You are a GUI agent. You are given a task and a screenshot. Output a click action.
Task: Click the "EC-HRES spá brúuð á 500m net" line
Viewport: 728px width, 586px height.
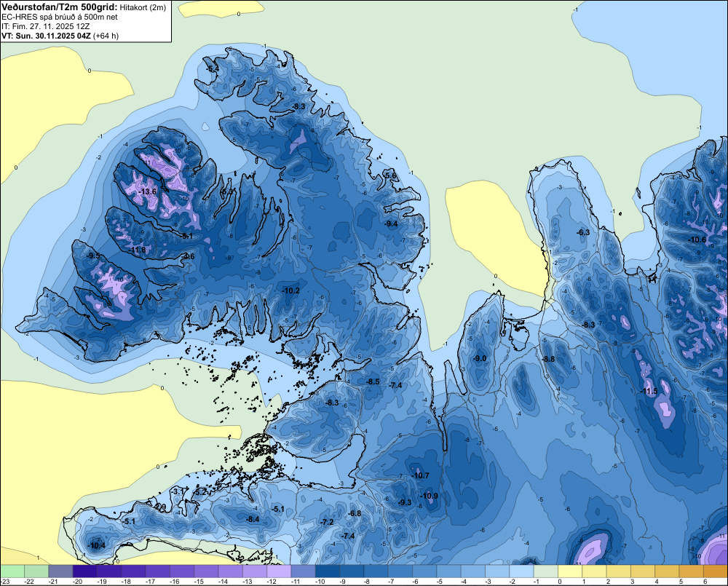[60, 17]
